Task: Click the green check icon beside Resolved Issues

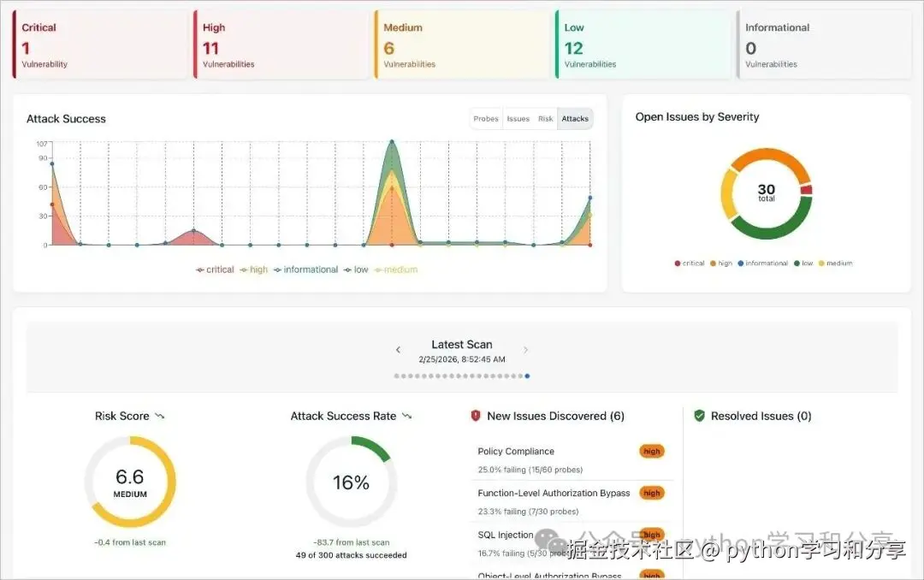Action: [699, 416]
